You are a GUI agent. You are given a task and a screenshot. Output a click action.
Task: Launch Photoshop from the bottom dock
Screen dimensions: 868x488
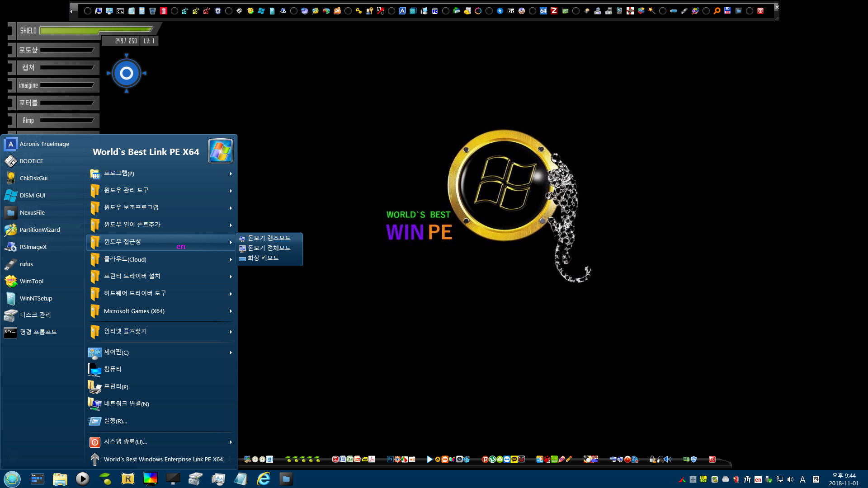click(x=390, y=459)
